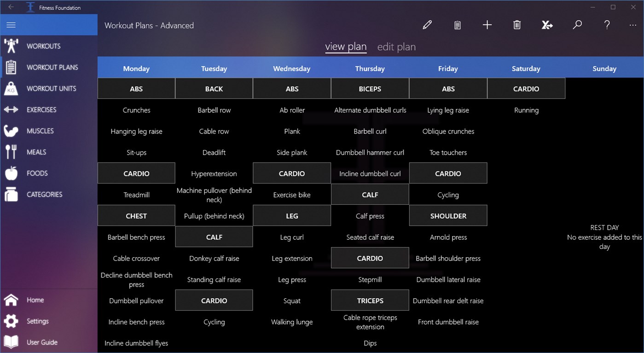
Task: Add a new plan with plus icon
Action: point(487,25)
